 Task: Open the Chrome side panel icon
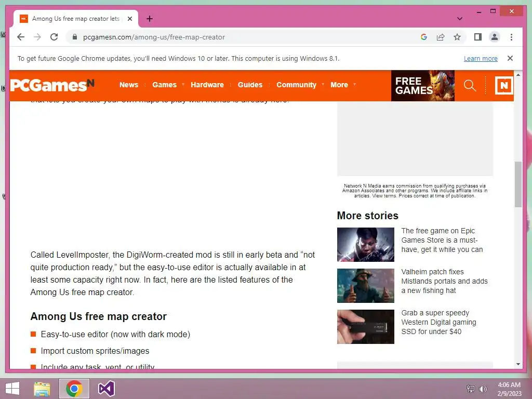pos(478,37)
